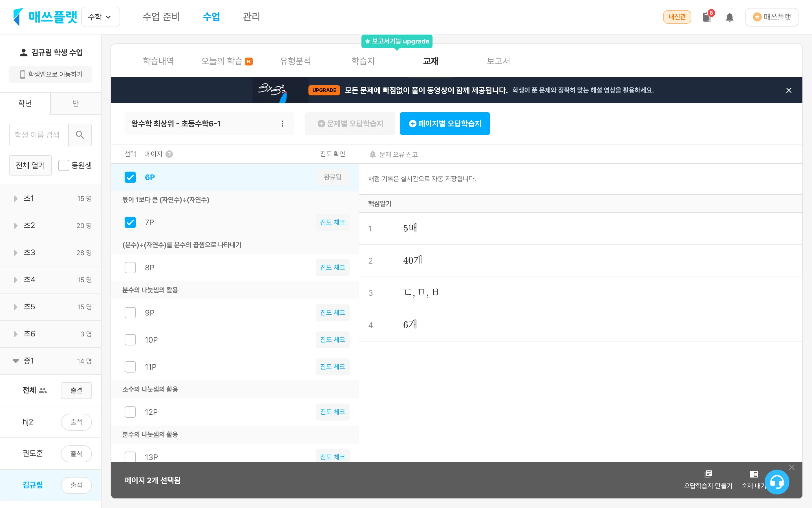The height and width of the screenshot is (508, 812).
Task: Click 진도 체크 for page 7P
Action: 332,222
